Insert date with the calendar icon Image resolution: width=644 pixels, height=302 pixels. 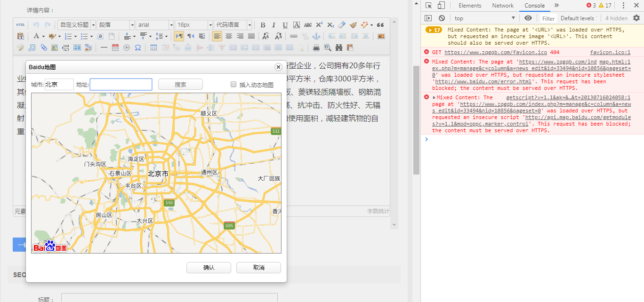(115, 48)
